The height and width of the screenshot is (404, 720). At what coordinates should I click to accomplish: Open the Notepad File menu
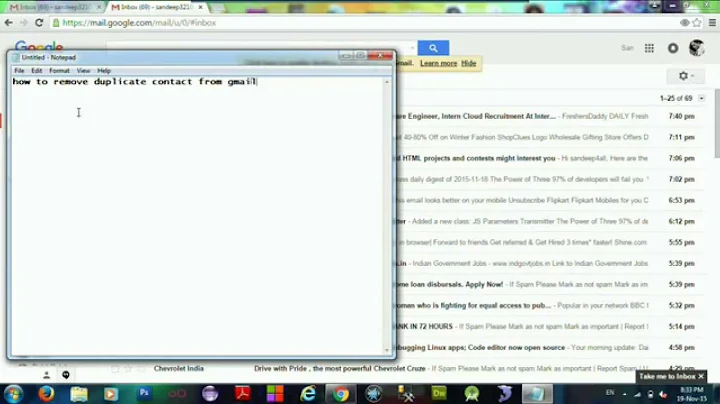19,71
